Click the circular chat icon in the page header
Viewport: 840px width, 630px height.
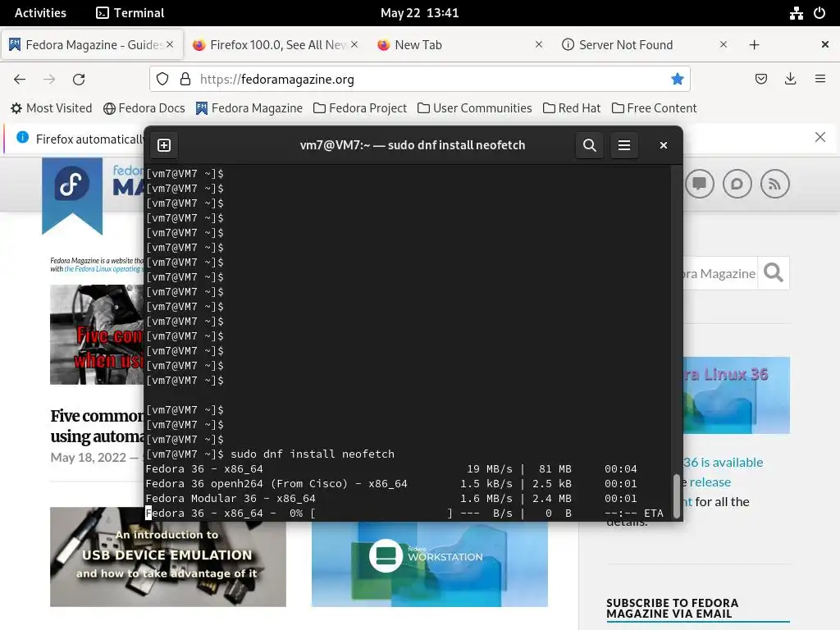pyautogui.click(x=737, y=184)
